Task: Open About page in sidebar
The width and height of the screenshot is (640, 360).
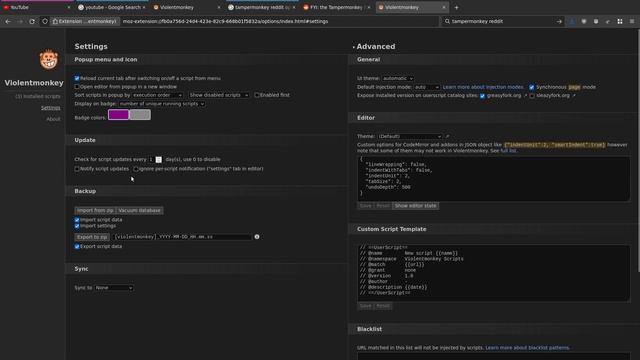Action: pos(53,119)
